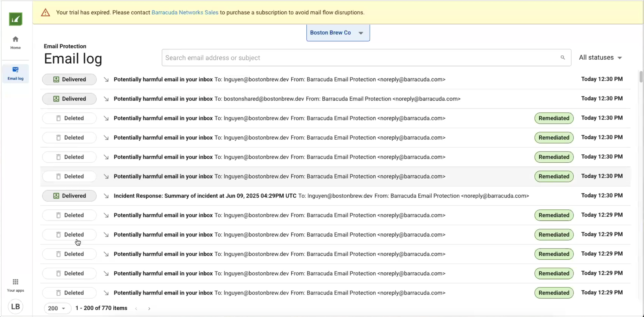Click the arrow icon on Incident Response row
The image size is (644, 317).
click(106, 196)
